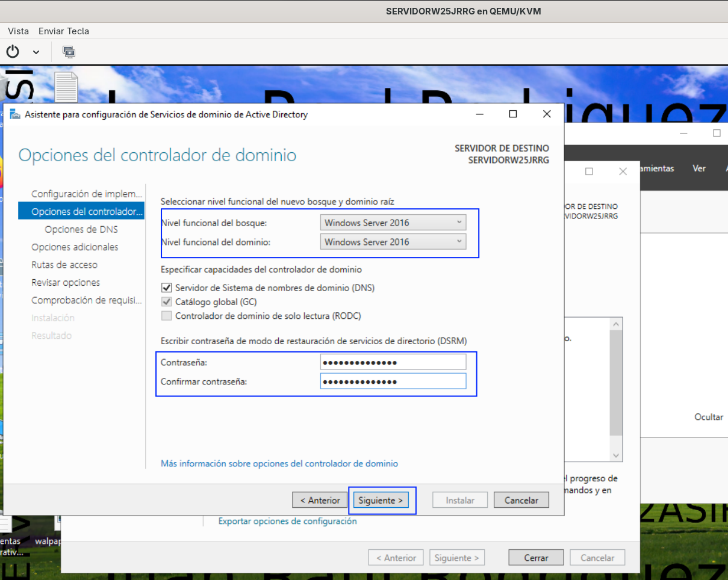Select Comprobación de requisitos step
Screen dimensions: 728x580
[87, 300]
